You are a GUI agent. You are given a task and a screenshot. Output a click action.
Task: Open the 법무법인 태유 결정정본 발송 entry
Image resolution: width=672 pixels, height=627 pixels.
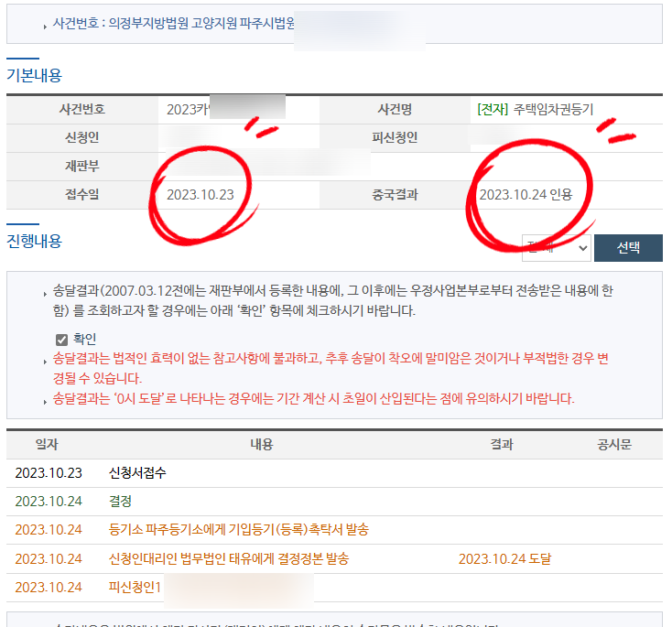(x=228, y=558)
